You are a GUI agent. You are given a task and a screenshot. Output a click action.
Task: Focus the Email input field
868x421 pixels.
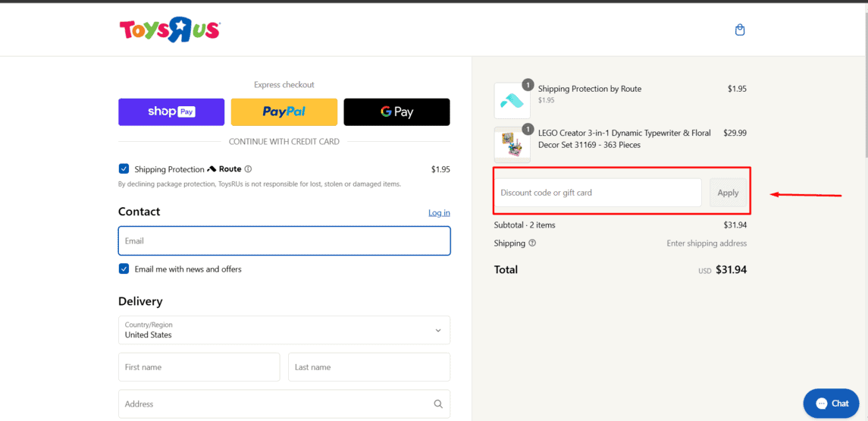tap(284, 241)
